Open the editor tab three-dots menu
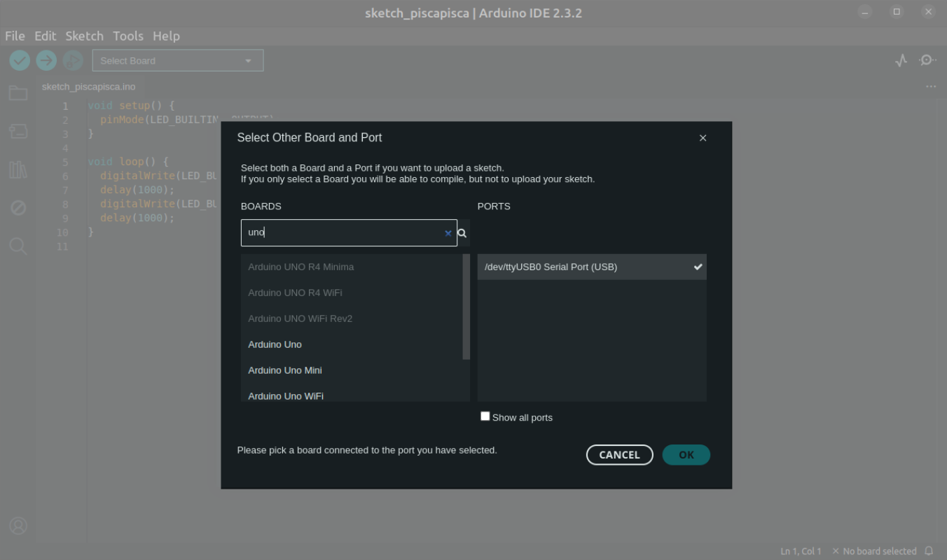The height and width of the screenshot is (560, 947). (x=931, y=87)
